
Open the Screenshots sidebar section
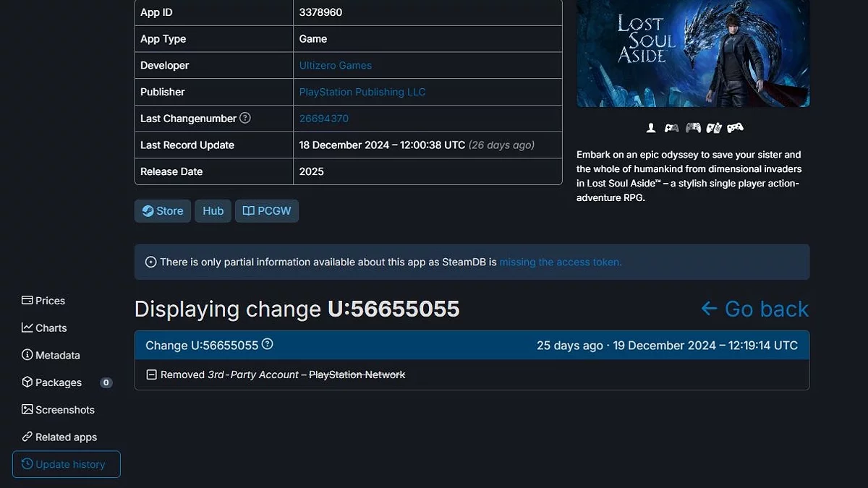[x=58, y=410]
